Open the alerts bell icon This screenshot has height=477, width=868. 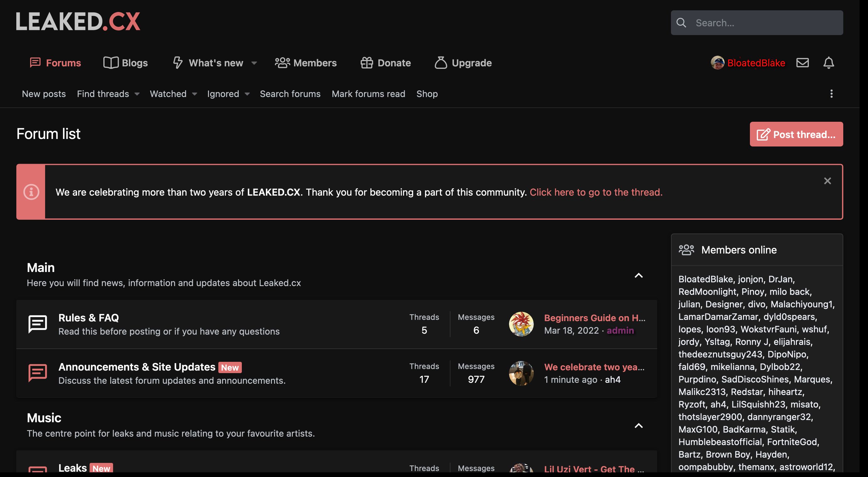pyautogui.click(x=829, y=63)
